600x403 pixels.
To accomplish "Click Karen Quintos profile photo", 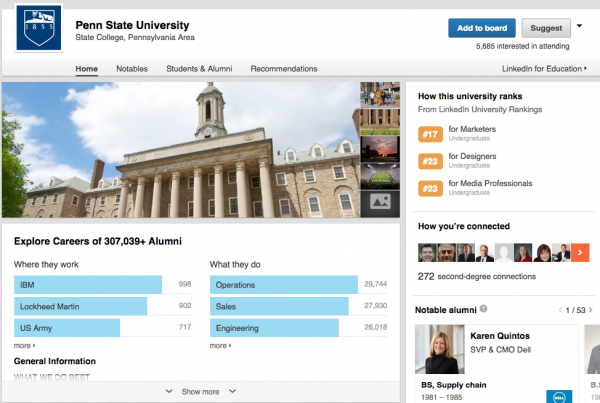I will coord(440,349).
